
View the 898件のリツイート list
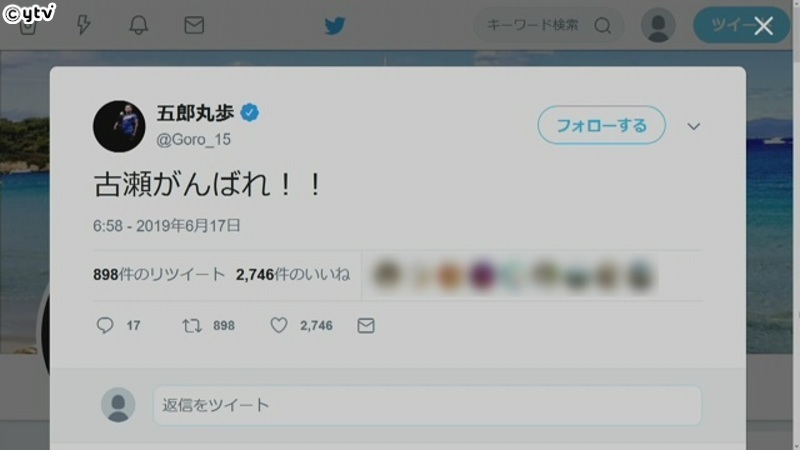[x=159, y=274]
